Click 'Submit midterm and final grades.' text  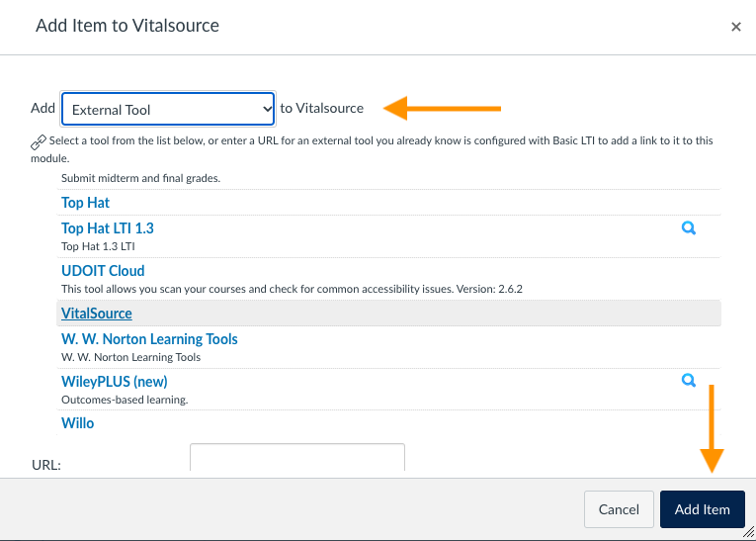[140, 178]
